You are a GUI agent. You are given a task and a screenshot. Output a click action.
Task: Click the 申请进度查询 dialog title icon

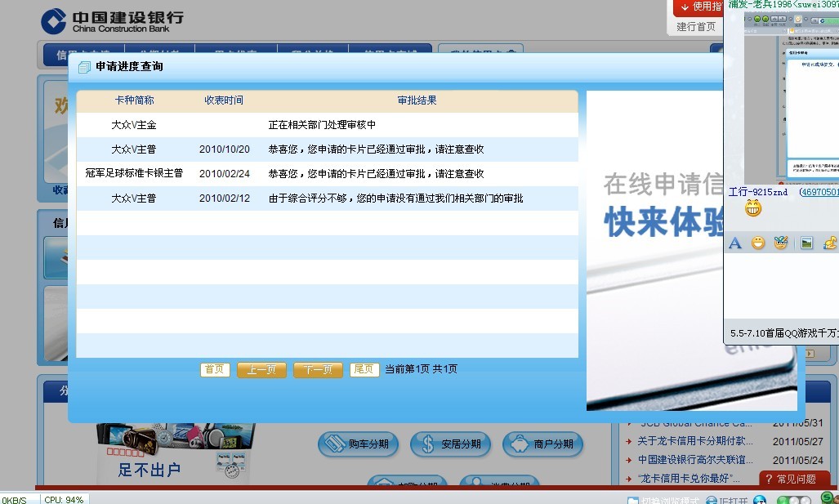(84, 67)
